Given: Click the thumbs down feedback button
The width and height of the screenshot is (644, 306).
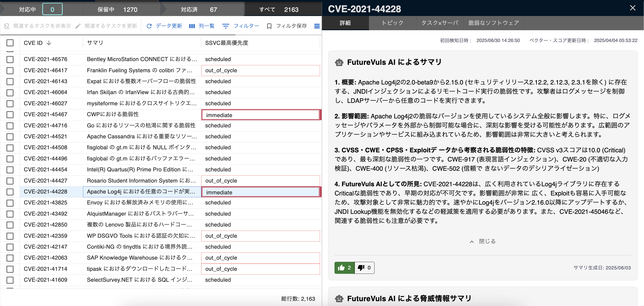Looking at the screenshot, I should pyautogui.click(x=364, y=268).
